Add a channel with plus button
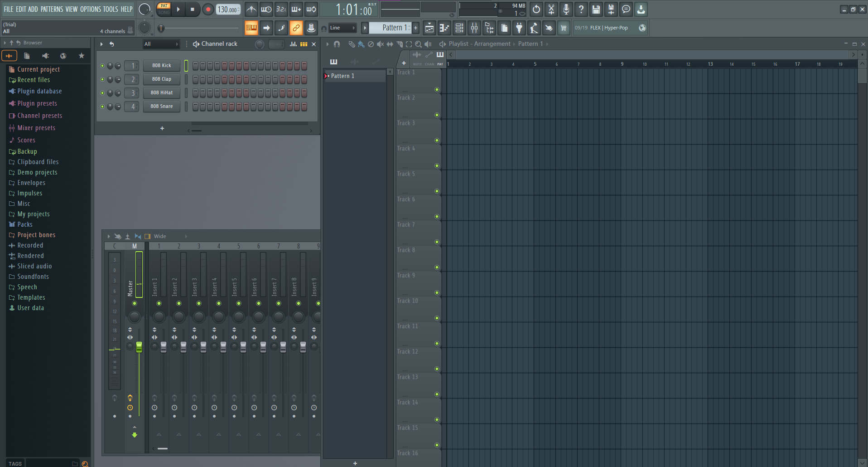The width and height of the screenshot is (868, 467). pyautogui.click(x=162, y=128)
